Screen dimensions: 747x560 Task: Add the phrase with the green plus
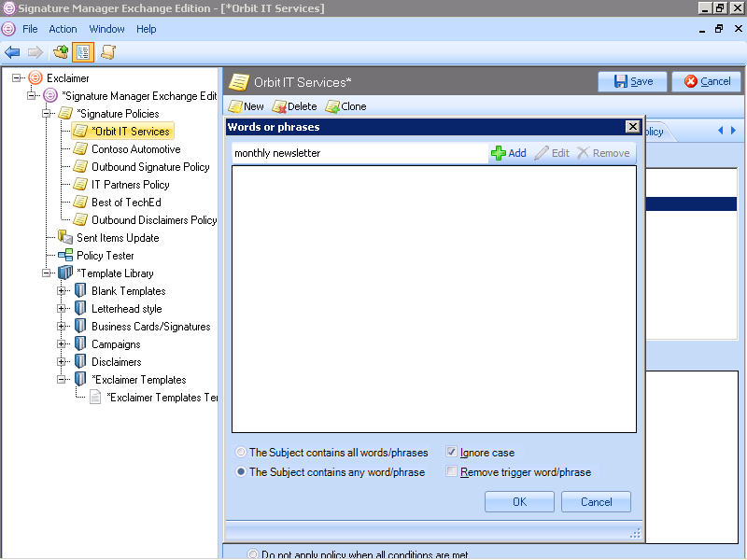(508, 153)
